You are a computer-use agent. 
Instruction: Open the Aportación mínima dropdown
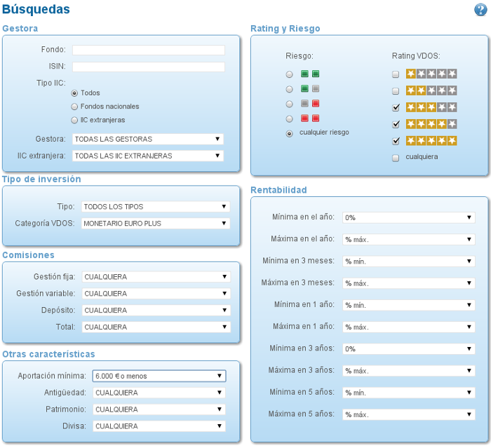pos(159,376)
